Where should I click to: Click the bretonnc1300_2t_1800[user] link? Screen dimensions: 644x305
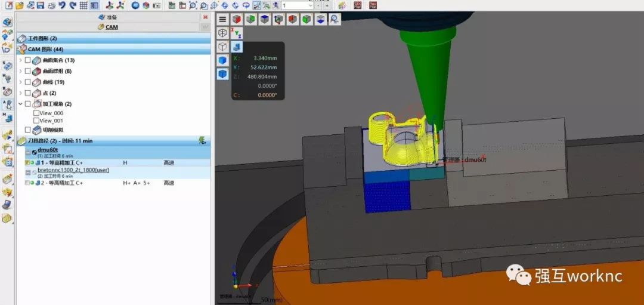click(x=73, y=170)
